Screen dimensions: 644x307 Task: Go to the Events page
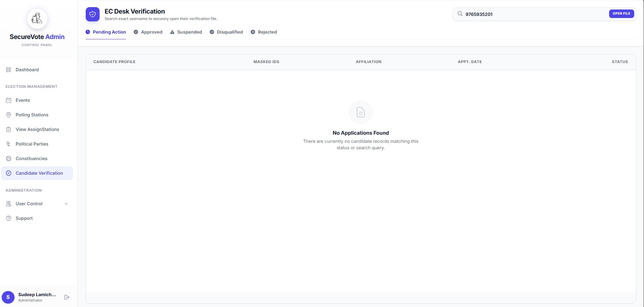point(23,100)
